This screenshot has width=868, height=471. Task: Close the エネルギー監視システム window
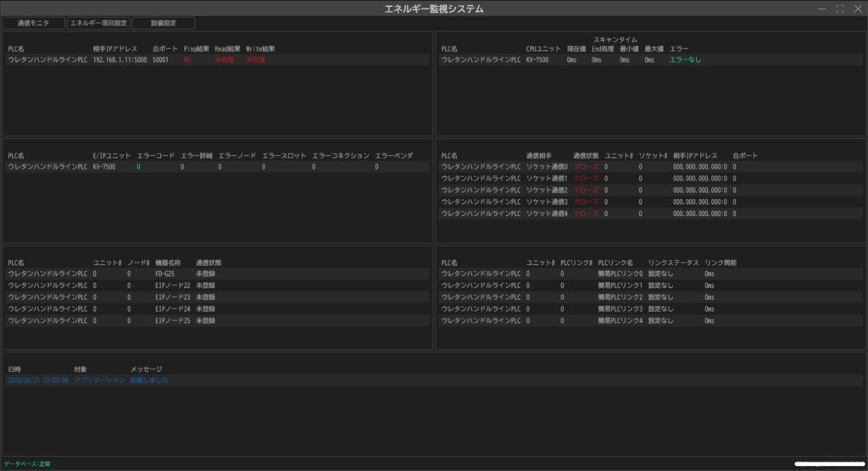[x=858, y=8]
